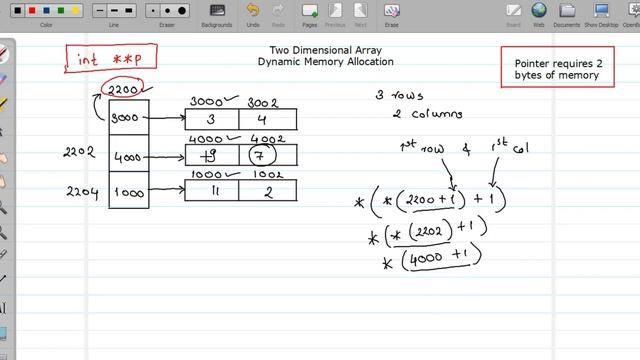640x360 pixels.
Task: Go to the Next page
Action: point(360,15)
